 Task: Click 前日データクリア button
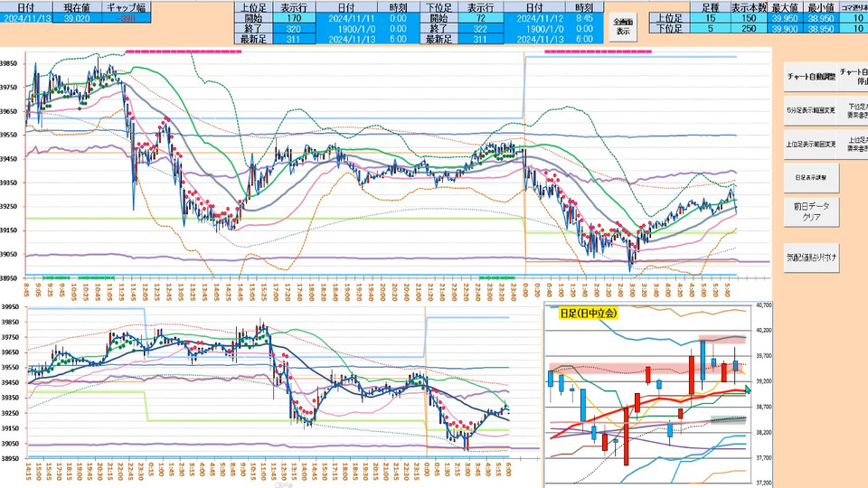tap(810, 211)
